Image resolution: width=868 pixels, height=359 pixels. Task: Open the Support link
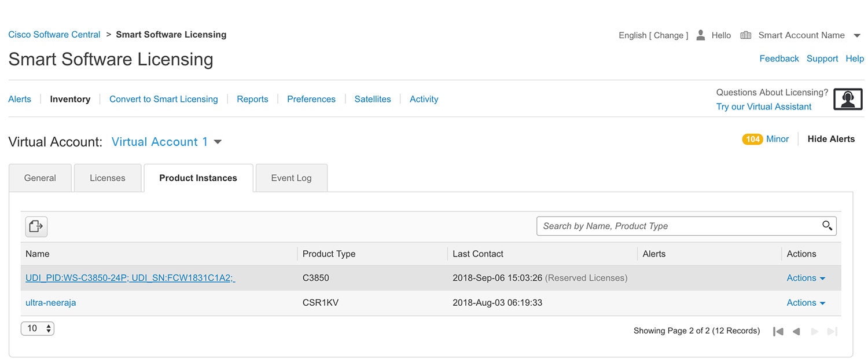coord(822,58)
